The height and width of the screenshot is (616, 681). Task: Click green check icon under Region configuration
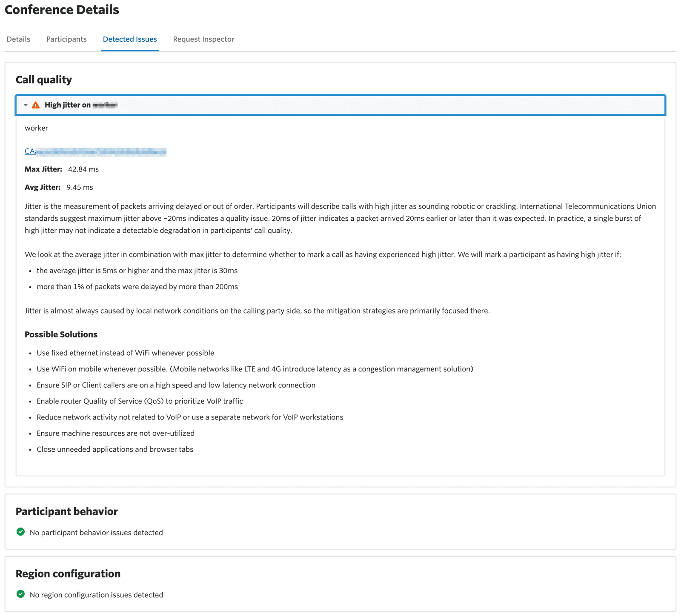[x=20, y=594]
